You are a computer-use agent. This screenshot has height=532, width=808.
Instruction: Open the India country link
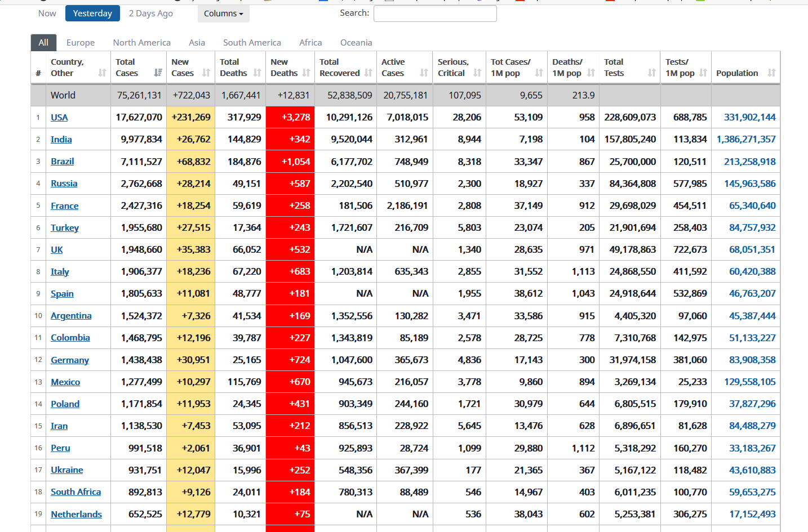61,140
